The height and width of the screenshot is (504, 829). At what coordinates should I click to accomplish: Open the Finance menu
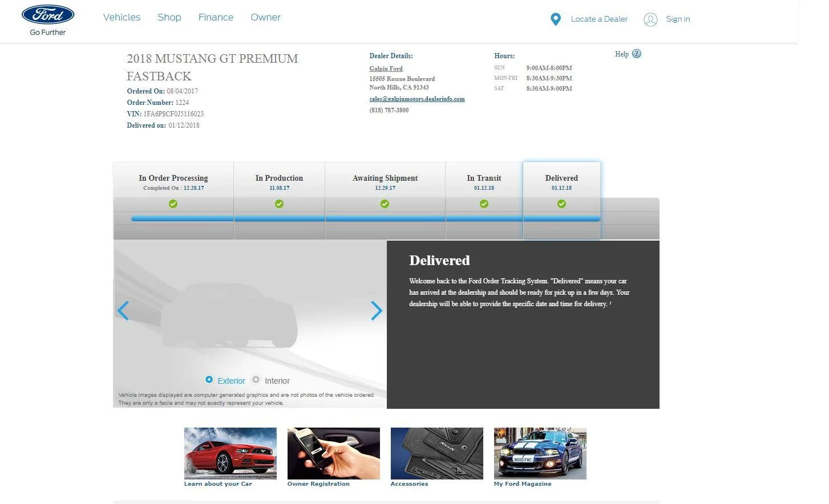pos(216,17)
